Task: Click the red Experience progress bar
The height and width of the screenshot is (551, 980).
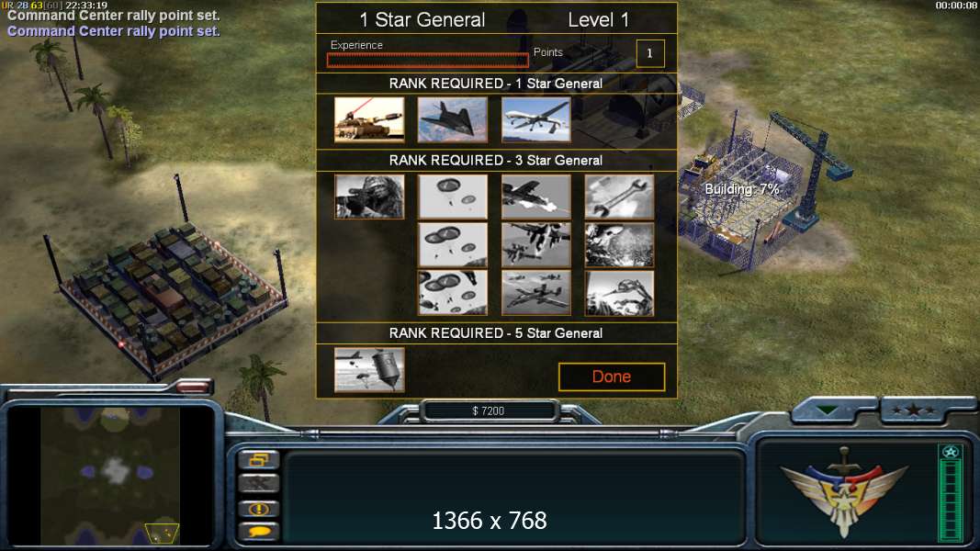Action: [427, 60]
